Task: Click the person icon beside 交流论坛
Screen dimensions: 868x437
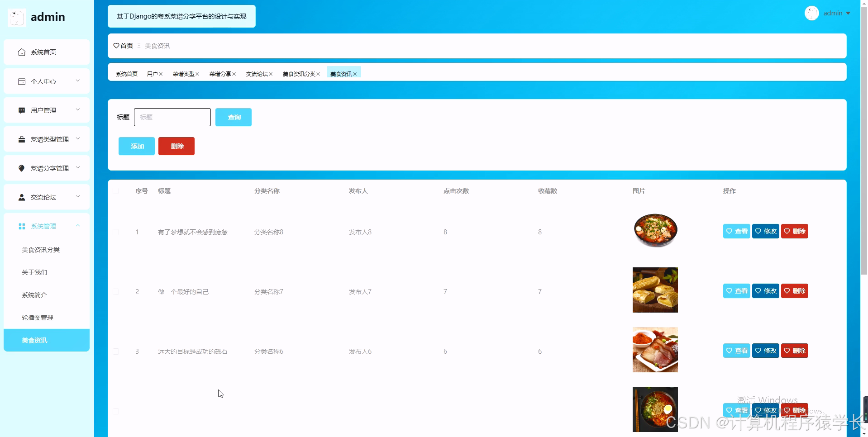Action: click(21, 197)
